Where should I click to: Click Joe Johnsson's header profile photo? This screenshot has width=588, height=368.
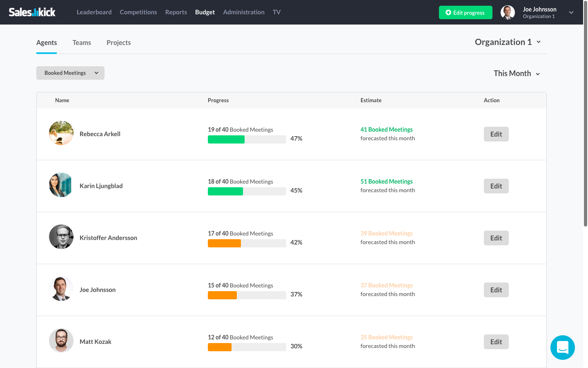(x=508, y=12)
